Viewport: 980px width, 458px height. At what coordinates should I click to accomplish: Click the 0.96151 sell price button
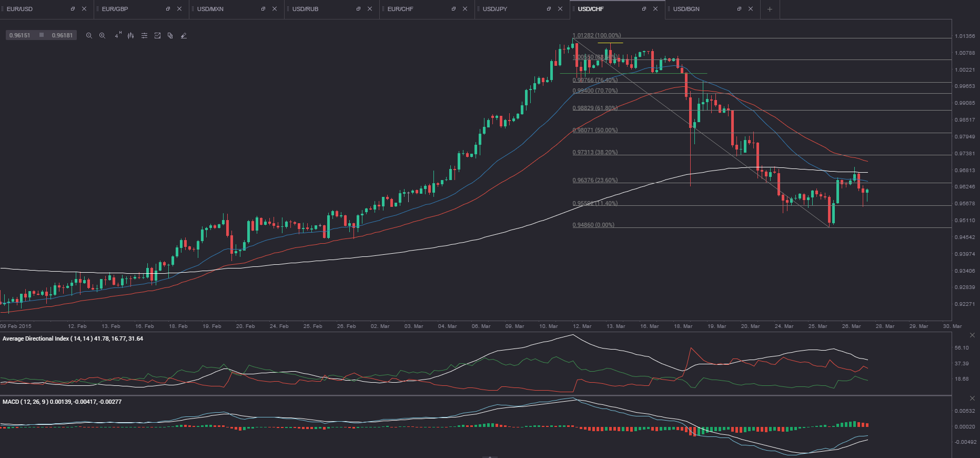(20, 35)
